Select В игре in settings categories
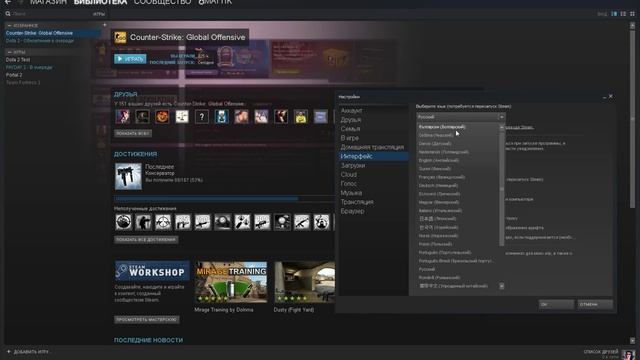 click(350, 138)
